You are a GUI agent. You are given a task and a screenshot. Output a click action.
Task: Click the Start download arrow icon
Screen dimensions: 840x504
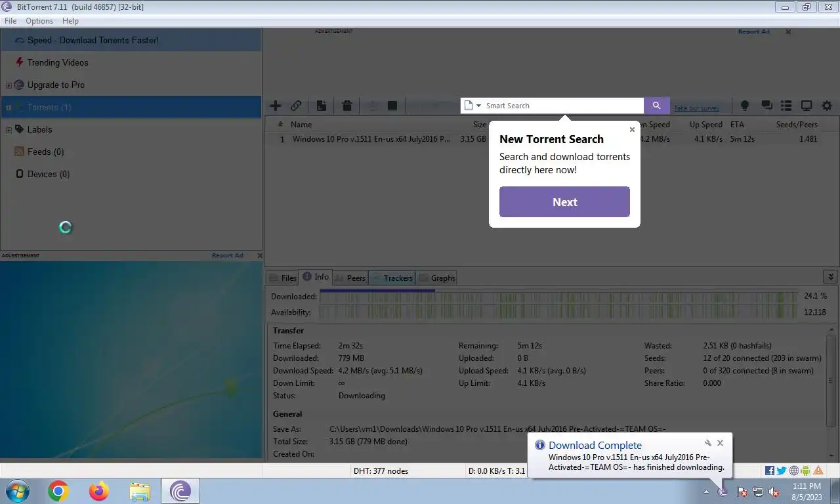tap(373, 106)
